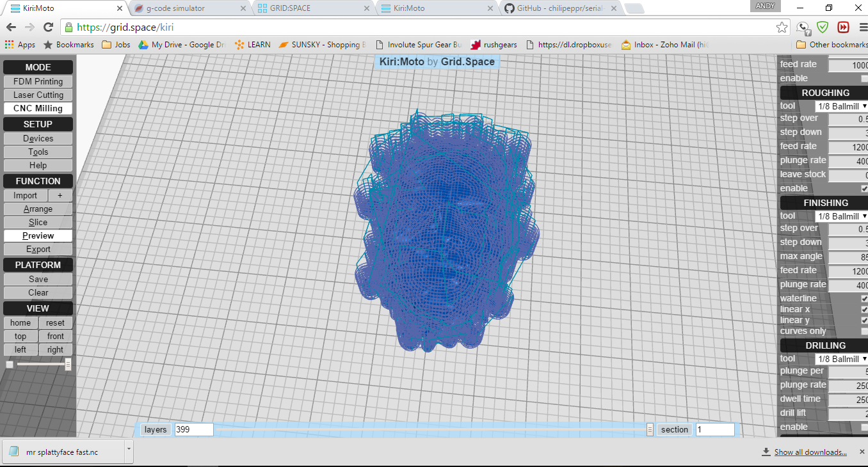Viewport: 868px width, 467px height.
Task: Open the downloaded mr splattyface fast.nc file
Action: coord(62,452)
